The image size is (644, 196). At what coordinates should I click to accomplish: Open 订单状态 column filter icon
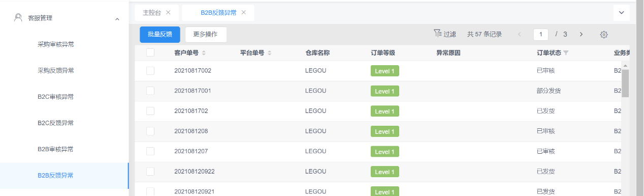[566, 53]
